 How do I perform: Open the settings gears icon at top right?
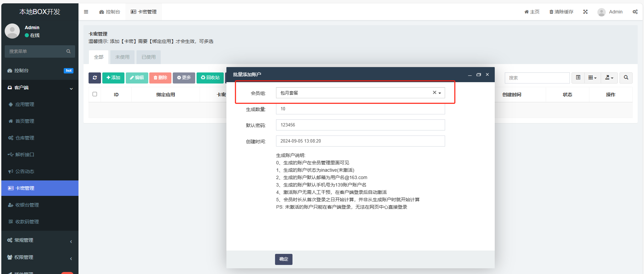click(x=635, y=12)
